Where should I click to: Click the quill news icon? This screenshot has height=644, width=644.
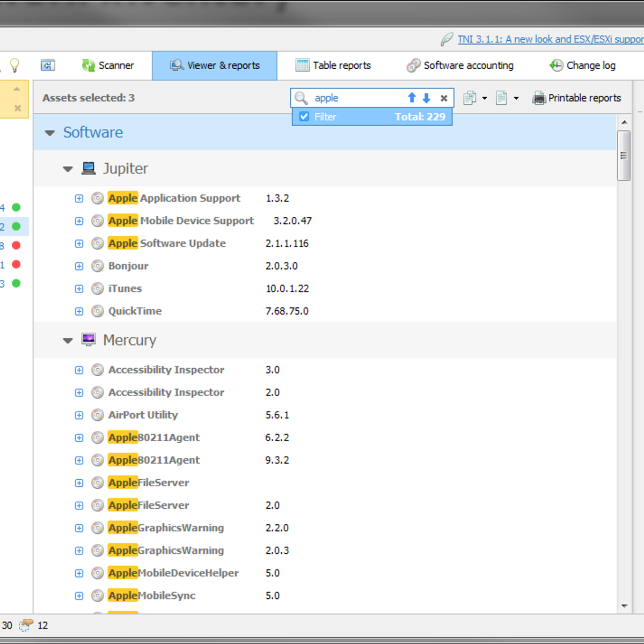pyautogui.click(x=447, y=39)
